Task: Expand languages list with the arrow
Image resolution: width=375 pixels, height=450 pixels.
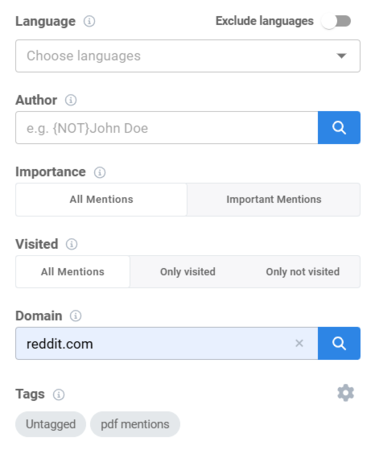Action: pyautogui.click(x=341, y=56)
